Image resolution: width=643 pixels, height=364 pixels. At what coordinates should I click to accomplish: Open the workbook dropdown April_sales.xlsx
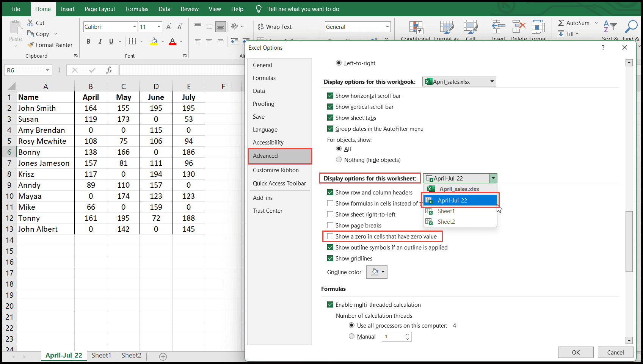pos(459,82)
